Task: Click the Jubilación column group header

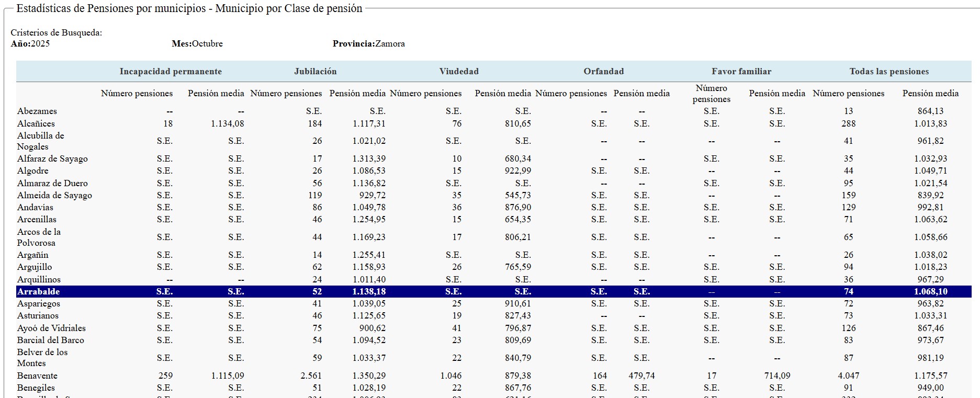Action: pos(315,72)
